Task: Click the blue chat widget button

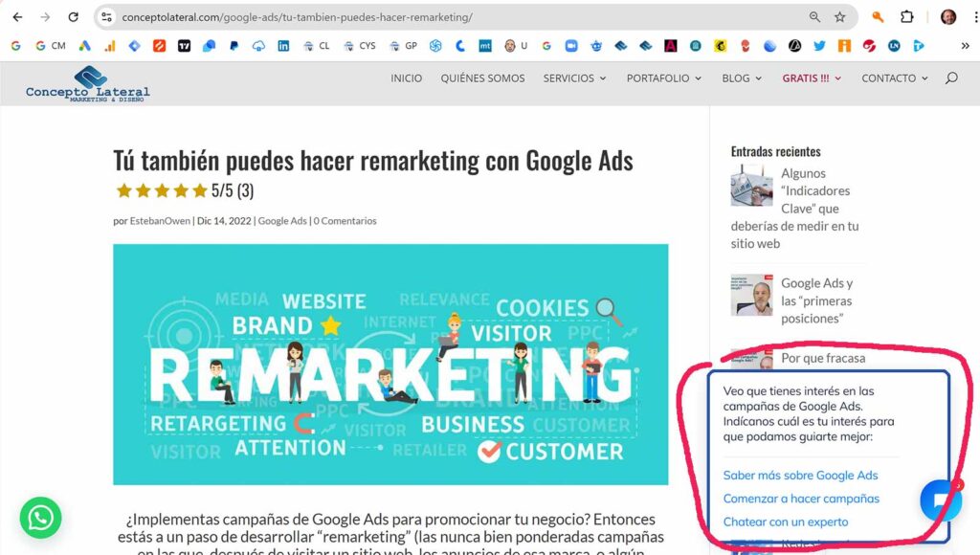Action: [941, 500]
